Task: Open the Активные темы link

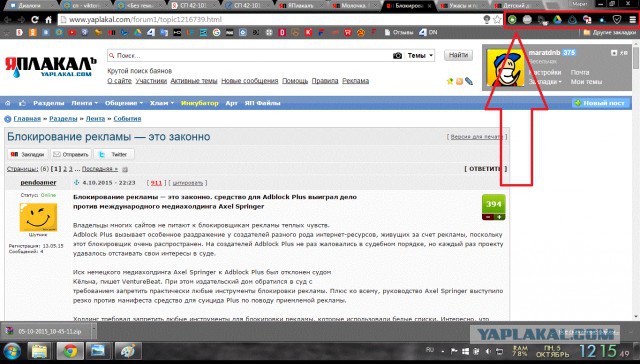Action: pyautogui.click(x=194, y=81)
